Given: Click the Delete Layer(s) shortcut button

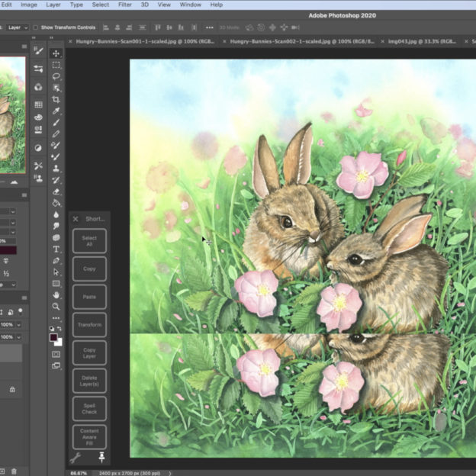Looking at the screenshot, I should [x=89, y=381].
